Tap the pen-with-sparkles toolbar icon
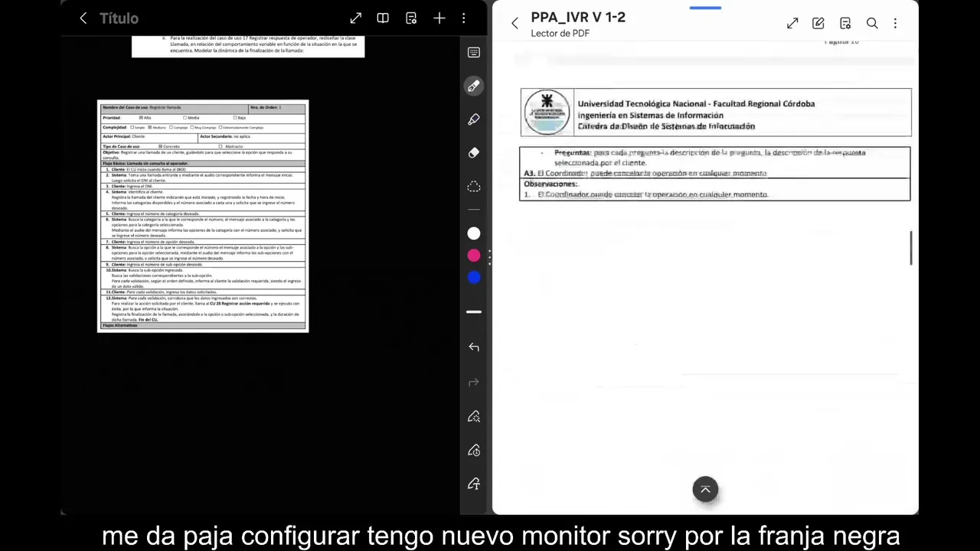 (x=474, y=416)
